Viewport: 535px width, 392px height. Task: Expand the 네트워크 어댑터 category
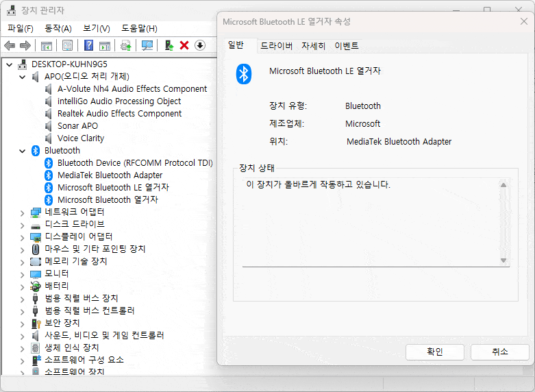coord(23,212)
